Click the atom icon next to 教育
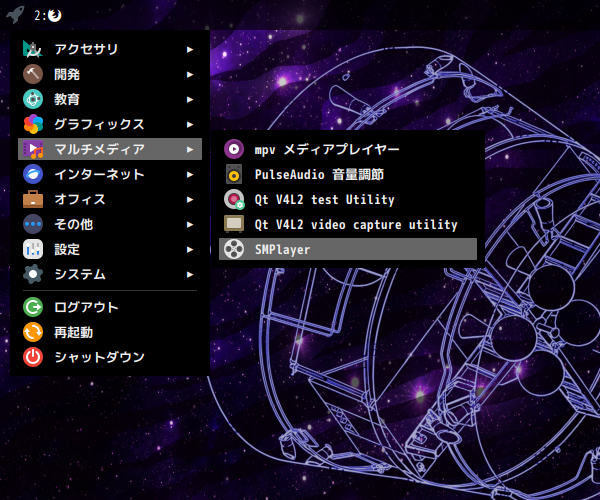600x500 pixels. point(33,99)
